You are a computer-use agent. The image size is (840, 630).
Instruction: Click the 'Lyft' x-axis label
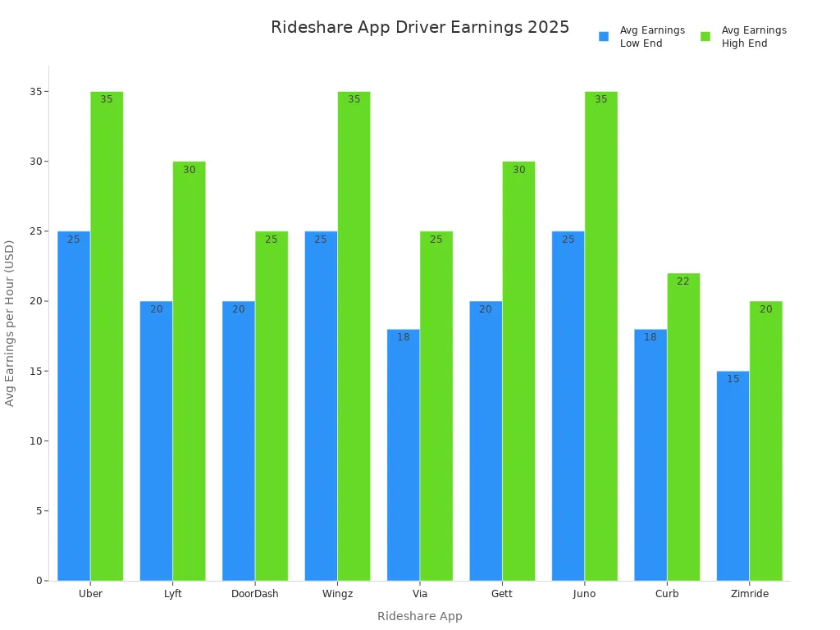172,594
